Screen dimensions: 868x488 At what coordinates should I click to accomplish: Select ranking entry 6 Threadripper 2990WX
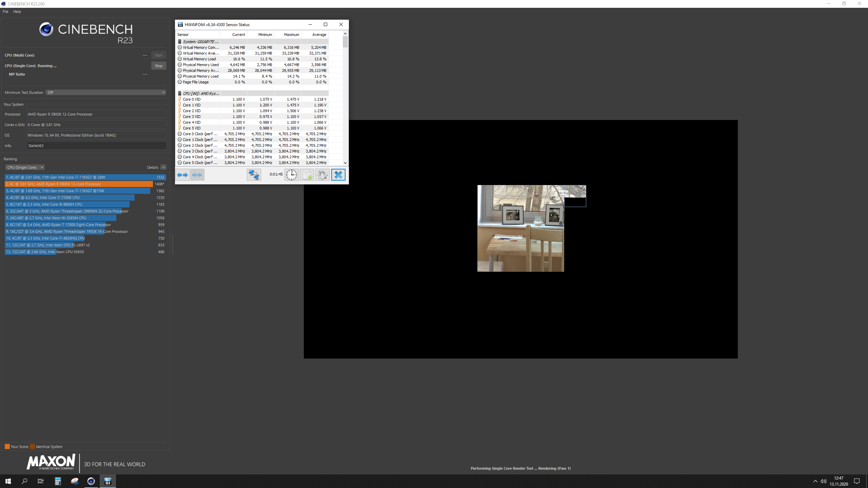[x=85, y=211]
